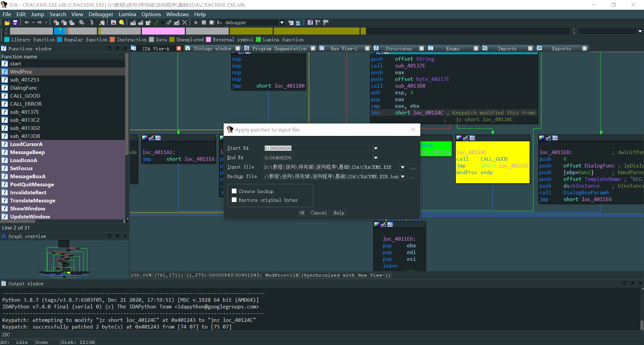644x345 pixels.
Task: Click the Open file toolbar icon
Action: 7,22
